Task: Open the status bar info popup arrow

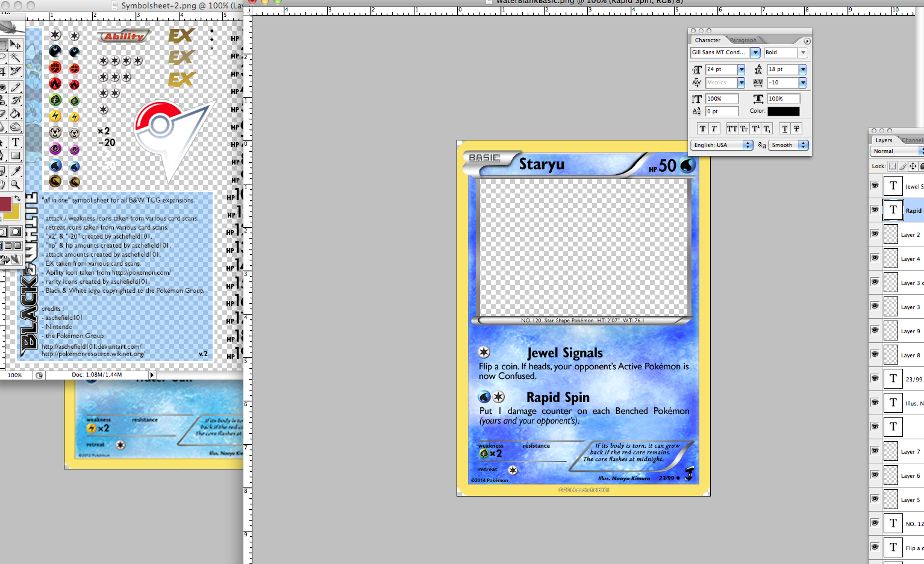Action: (x=152, y=375)
